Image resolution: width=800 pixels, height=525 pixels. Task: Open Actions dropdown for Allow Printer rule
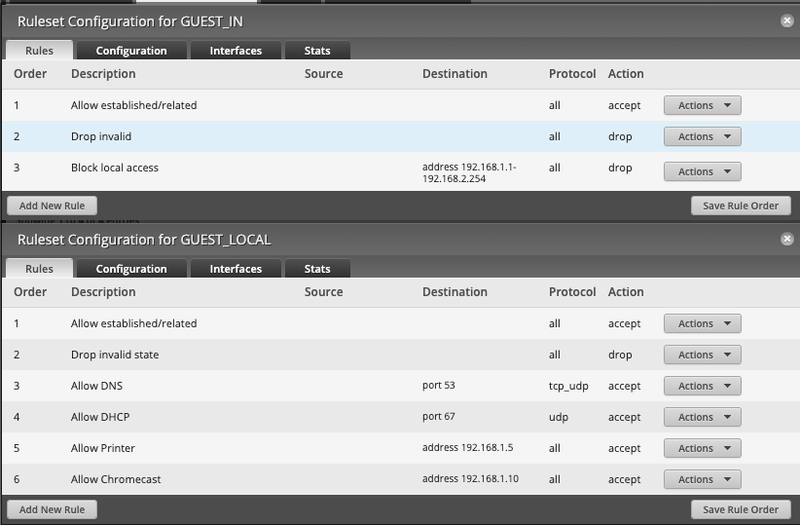point(702,448)
